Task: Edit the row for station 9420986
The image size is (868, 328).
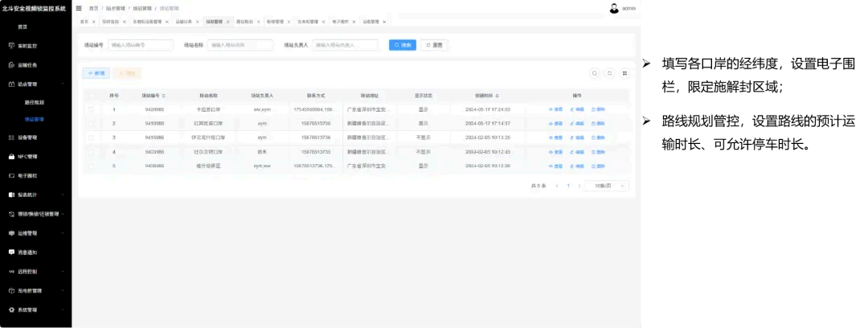Action: 577,109
